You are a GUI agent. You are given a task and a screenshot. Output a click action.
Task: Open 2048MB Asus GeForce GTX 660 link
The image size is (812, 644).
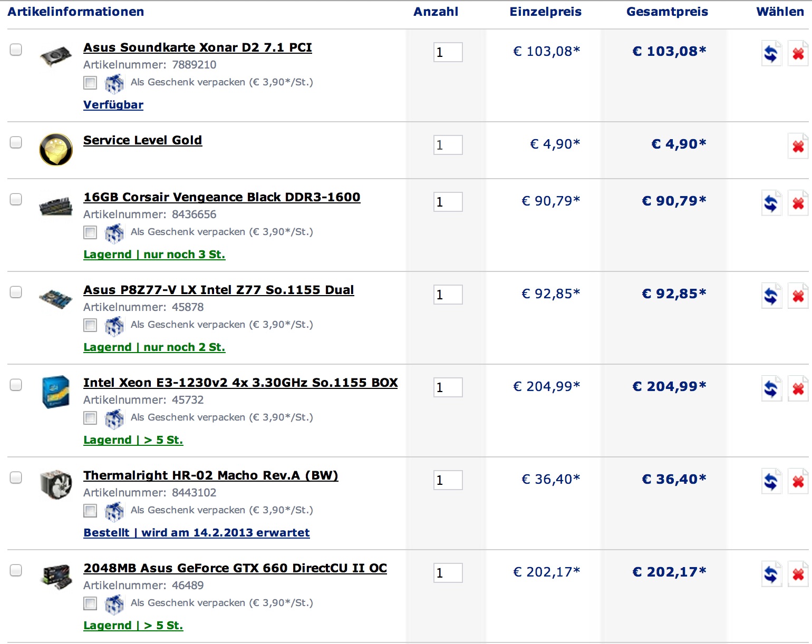tap(235, 568)
